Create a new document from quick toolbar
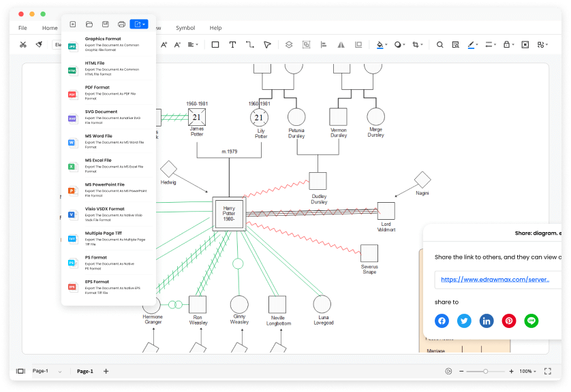 (x=73, y=24)
